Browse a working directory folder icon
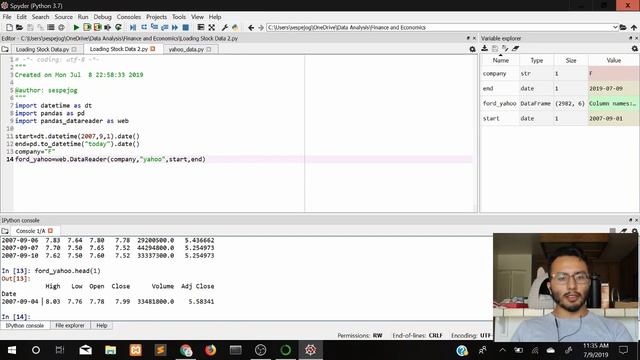 click(x=623, y=27)
